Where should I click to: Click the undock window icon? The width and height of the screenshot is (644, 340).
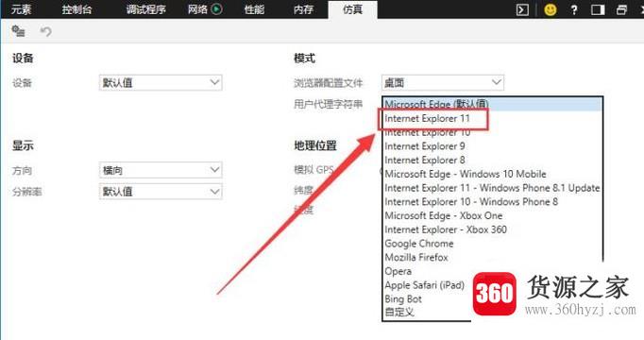coord(622,9)
